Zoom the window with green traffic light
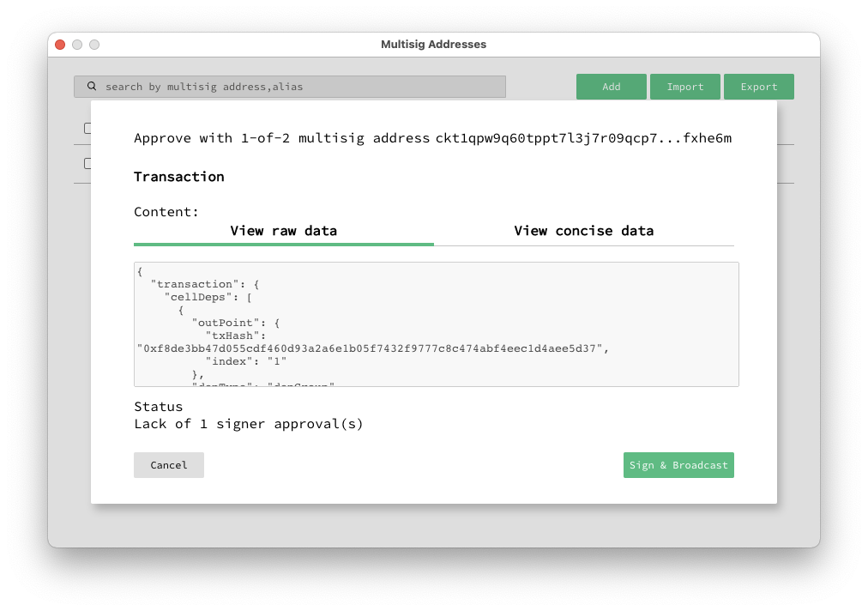Screen dimensions: 868x611 94,44
